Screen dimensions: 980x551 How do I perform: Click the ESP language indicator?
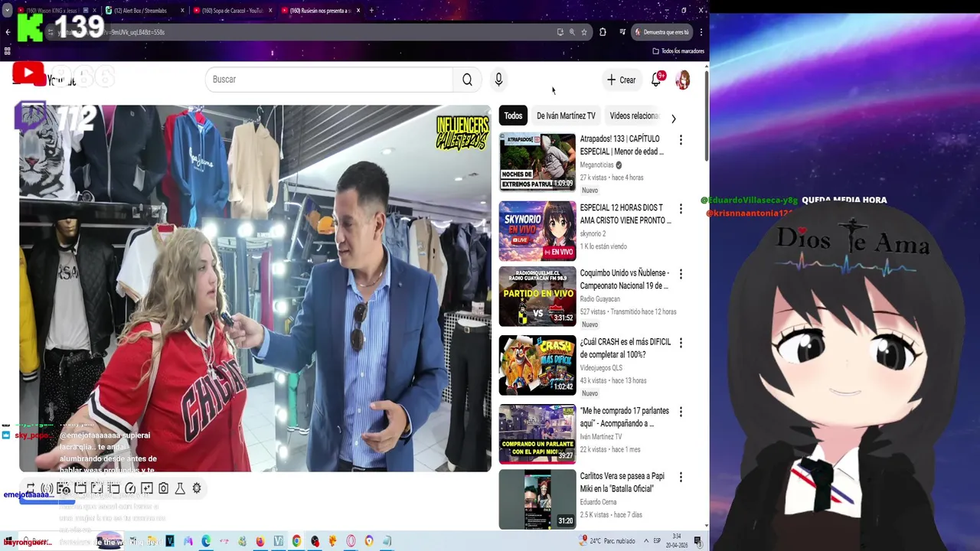(x=657, y=541)
